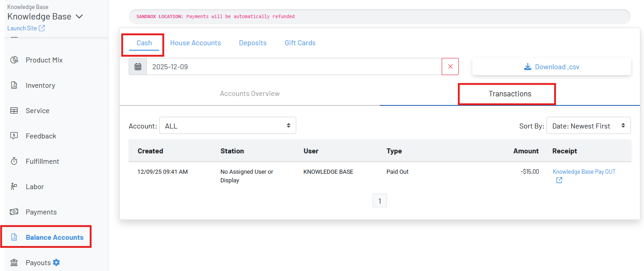
Task: Switch to the House Accounts tab
Action: coord(195,43)
